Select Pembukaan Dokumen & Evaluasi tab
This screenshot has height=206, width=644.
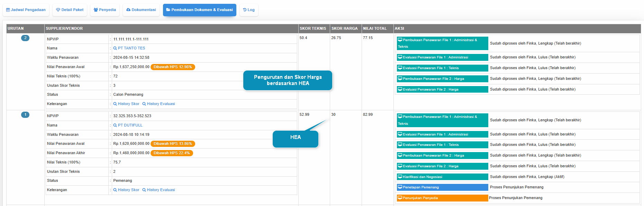coord(200,10)
